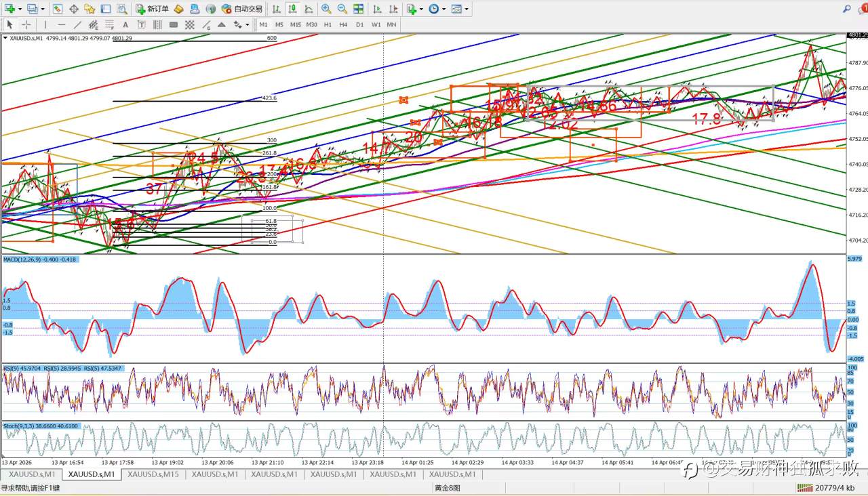Expand the periodicity clock dropdown
Image resolution: width=868 pixels, height=496 pixels.
[443, 9]
